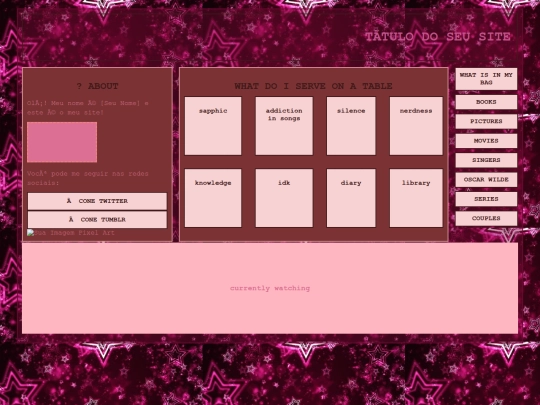Open the CONE TUMBLR button

tap(97, 219)
